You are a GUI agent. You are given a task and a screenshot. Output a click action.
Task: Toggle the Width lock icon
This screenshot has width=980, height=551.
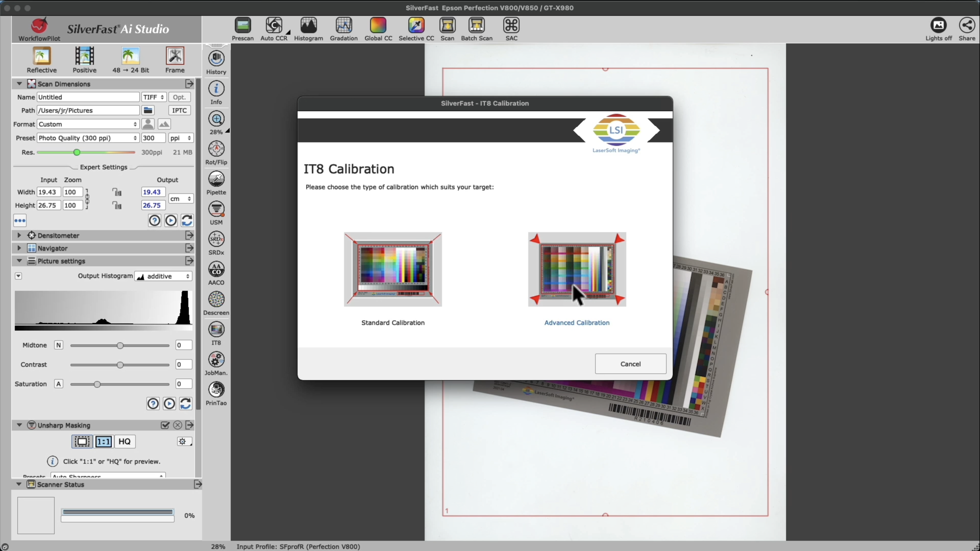tap(117, 192)
